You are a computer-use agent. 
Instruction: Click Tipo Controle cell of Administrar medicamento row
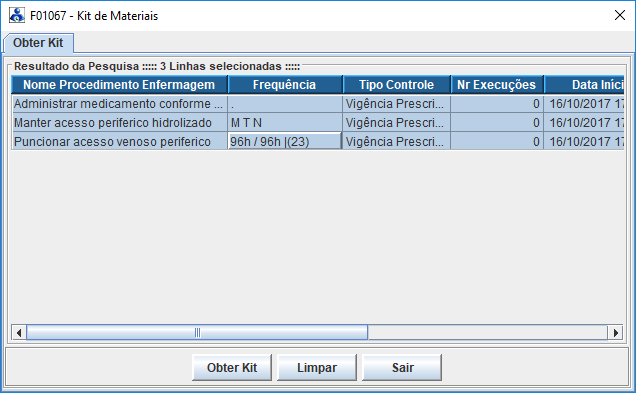(x=397, y=104)
